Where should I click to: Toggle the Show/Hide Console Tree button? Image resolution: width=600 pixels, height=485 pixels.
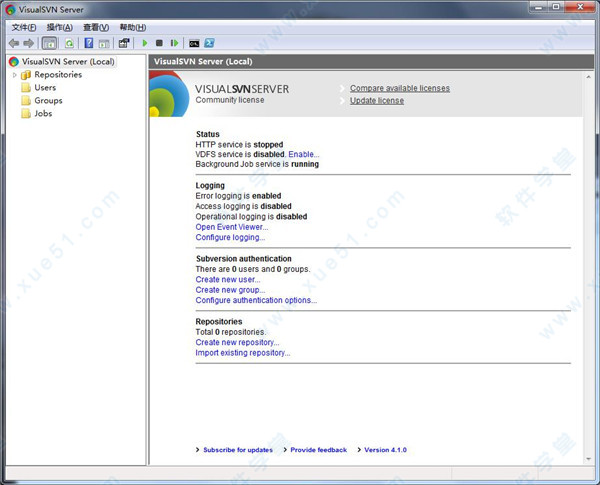tap(49, 43)
